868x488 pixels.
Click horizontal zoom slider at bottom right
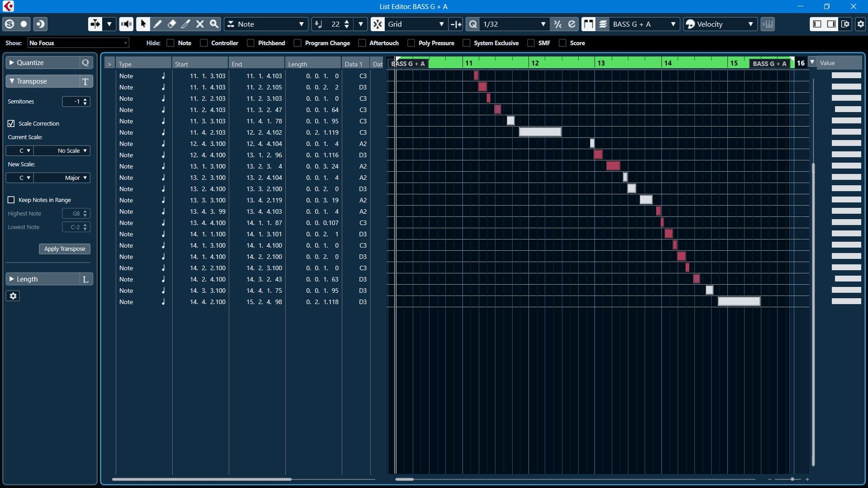[x=792, y=479]
